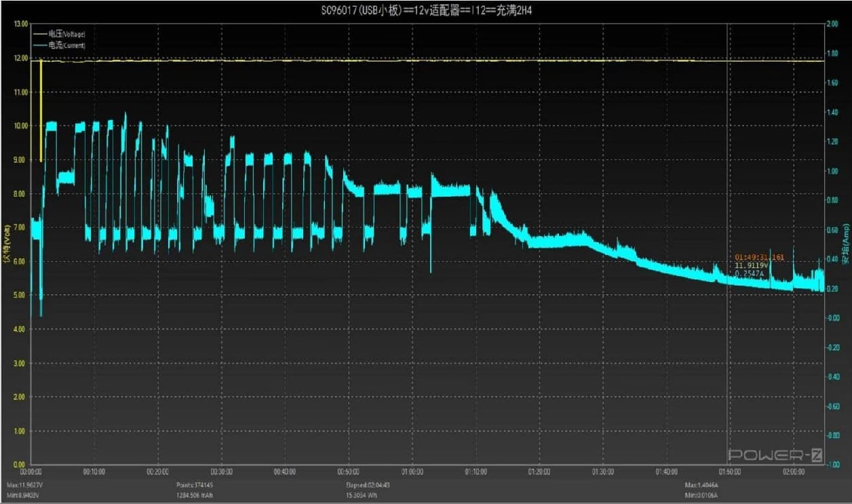Screen dimensions: 852x504
Task: Click the chart title SC96017(USB小板)
Action: [x=362, y=10]
